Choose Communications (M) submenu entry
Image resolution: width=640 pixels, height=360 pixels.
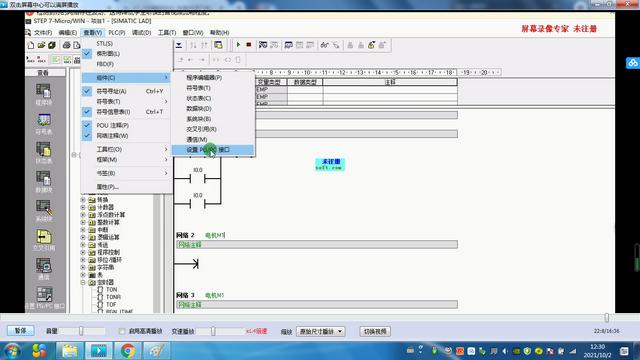(x=213, y=140)
